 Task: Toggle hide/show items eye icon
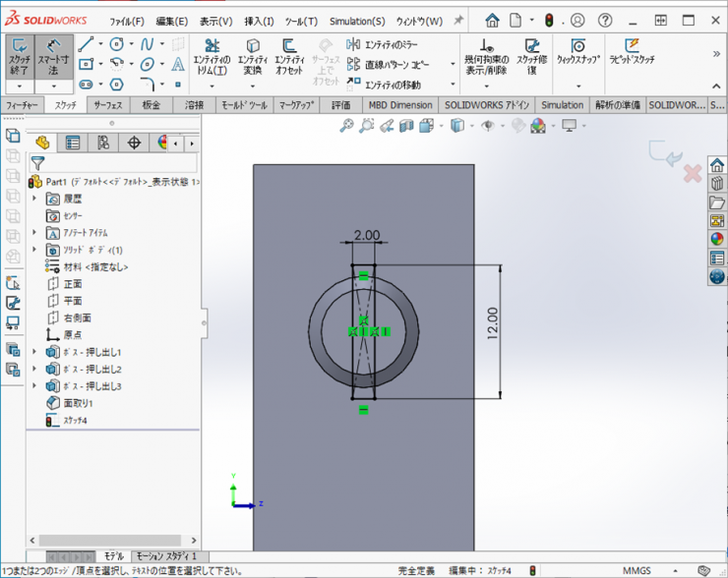pos(487,126)
